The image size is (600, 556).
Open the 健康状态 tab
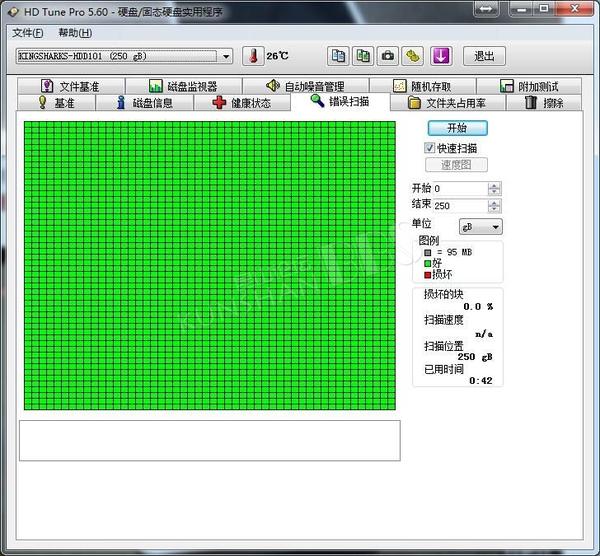click(242, 103)
